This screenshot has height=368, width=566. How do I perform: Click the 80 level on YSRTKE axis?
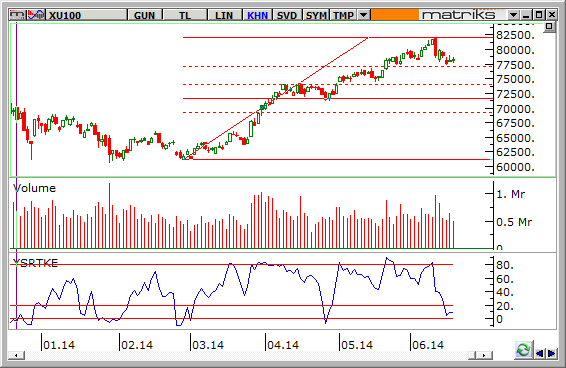click(505, 265)
